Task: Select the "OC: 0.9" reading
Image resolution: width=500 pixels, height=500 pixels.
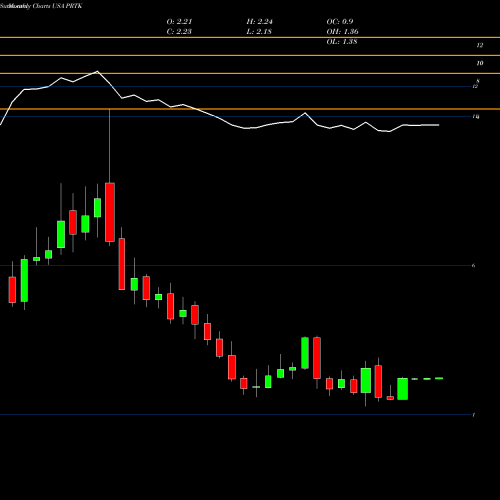Action: pos(340,22)
